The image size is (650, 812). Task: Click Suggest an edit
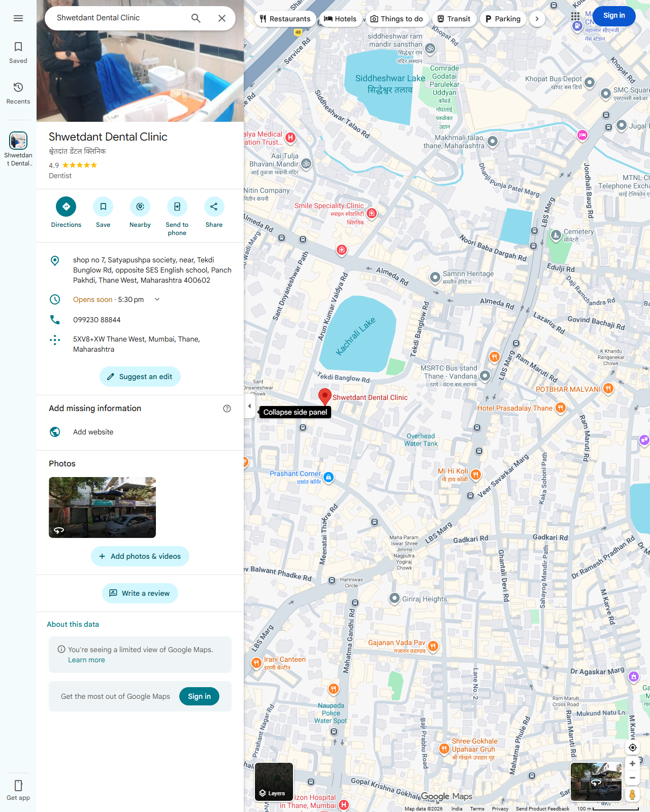pyautogui.click(x=140, y=377)
